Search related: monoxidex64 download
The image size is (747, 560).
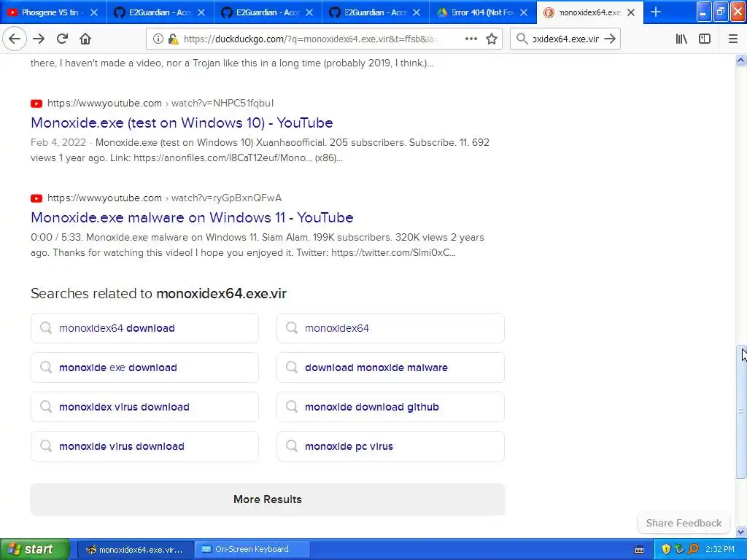(144, 328)
